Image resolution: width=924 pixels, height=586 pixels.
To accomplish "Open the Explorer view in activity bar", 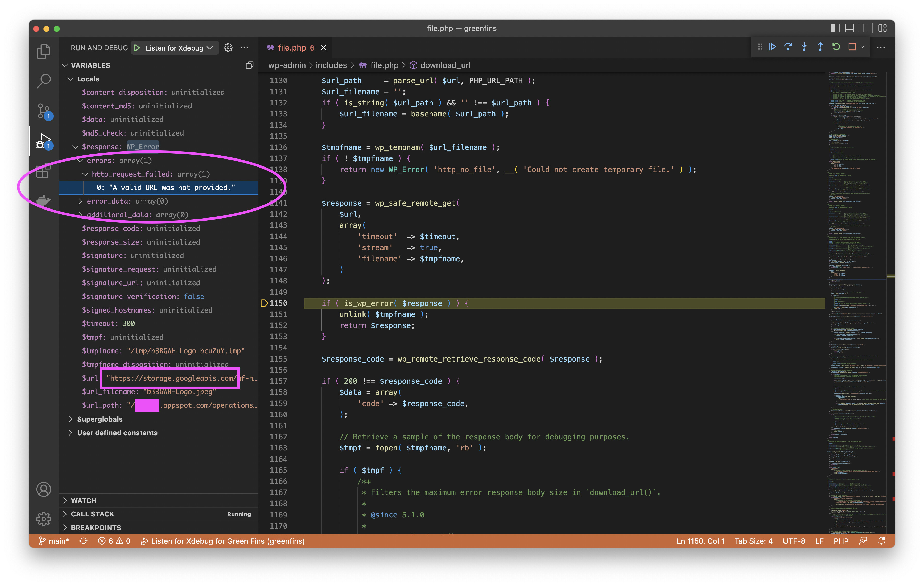I will point(43,52).
